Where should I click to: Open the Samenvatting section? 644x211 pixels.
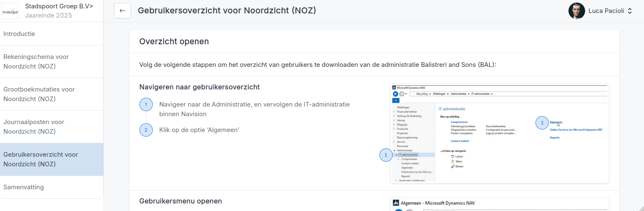click(x=52, y=187)
